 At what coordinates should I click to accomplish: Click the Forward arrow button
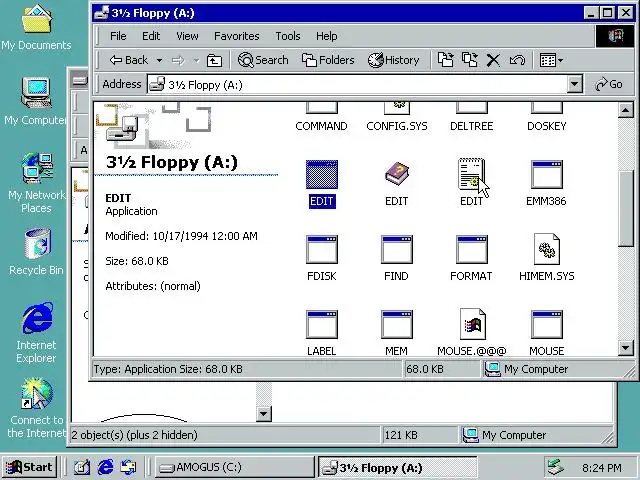coord(178,60)
